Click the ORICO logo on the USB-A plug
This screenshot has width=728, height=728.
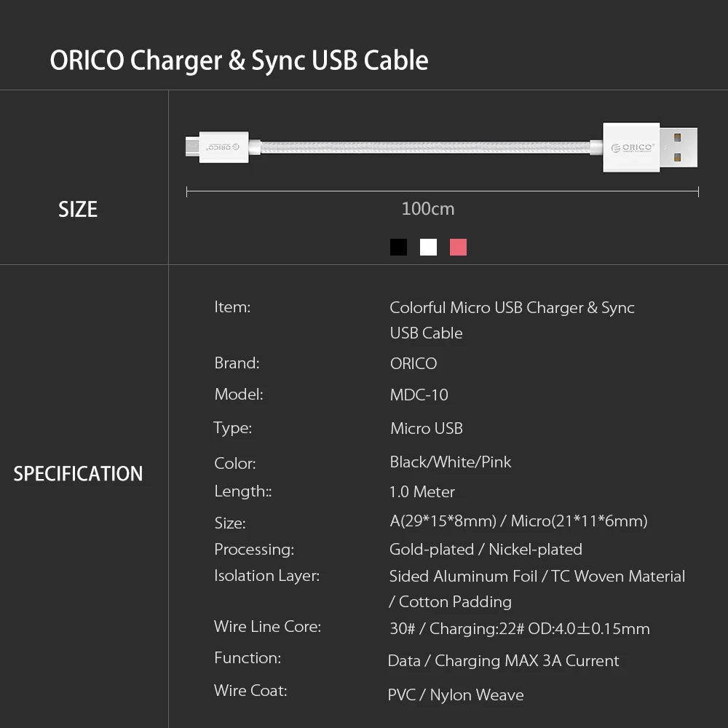tap(632, 148)
